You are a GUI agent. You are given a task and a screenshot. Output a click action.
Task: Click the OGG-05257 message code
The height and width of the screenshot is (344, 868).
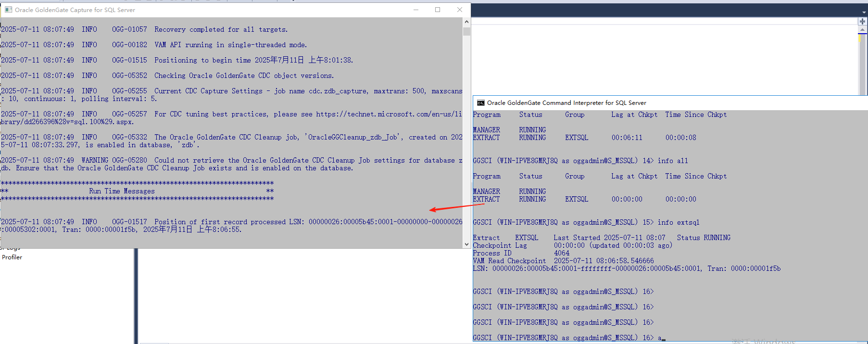tap(129, 114)
